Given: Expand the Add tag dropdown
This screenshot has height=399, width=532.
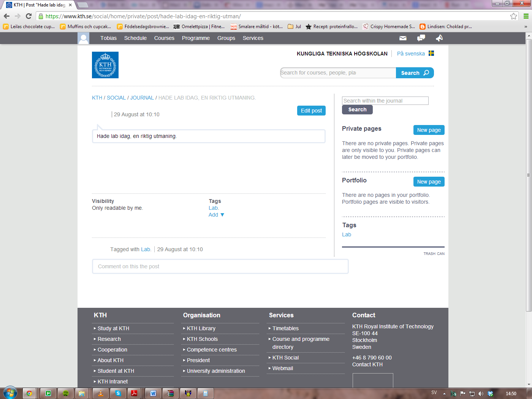Looking at the screenshot, I should tap(216, 215).
